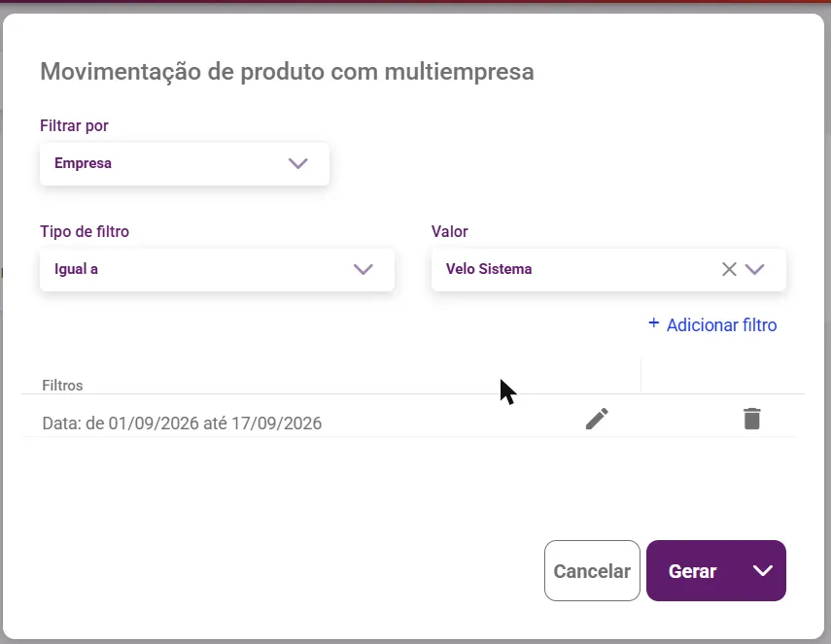Viewport: 831px width, 644px height.
Task: Click the Tipo de filtro label
Action: [85, 231]
